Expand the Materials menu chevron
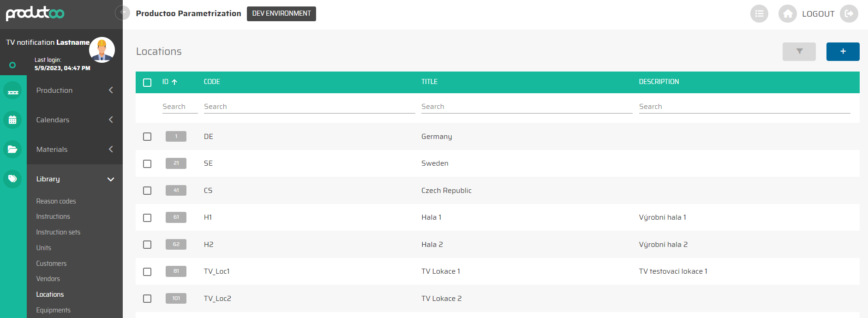This screenshot has width=868, height=318. pyautogui.click(x=111, y=150)
